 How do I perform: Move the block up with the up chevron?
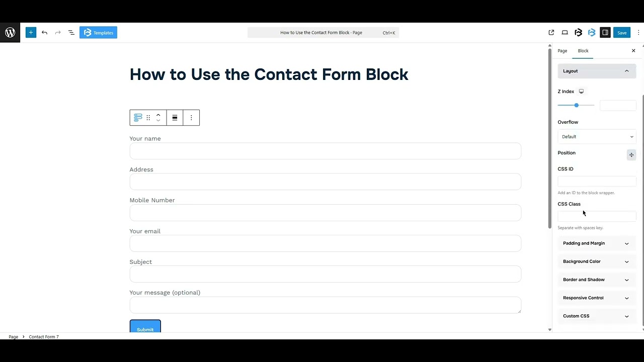(x=158, y=115)
